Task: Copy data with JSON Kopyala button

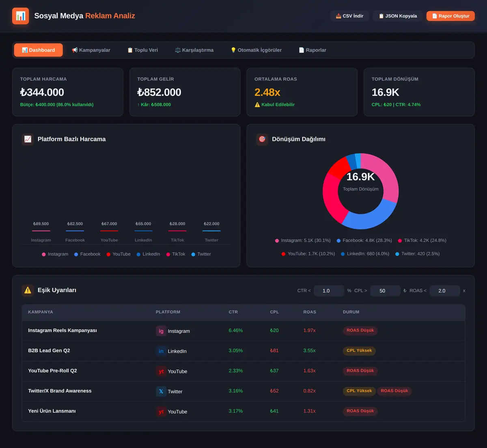Action: (398, 16)
